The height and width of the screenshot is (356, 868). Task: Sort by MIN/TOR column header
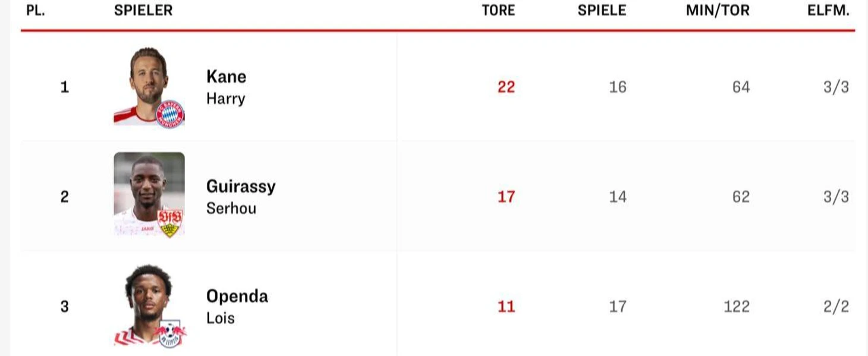click(718, 10)
